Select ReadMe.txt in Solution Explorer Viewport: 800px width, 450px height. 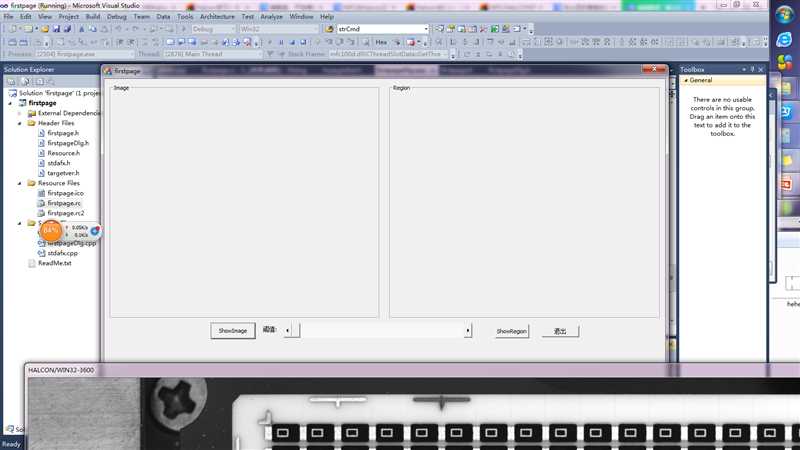[x=55, y=263]
